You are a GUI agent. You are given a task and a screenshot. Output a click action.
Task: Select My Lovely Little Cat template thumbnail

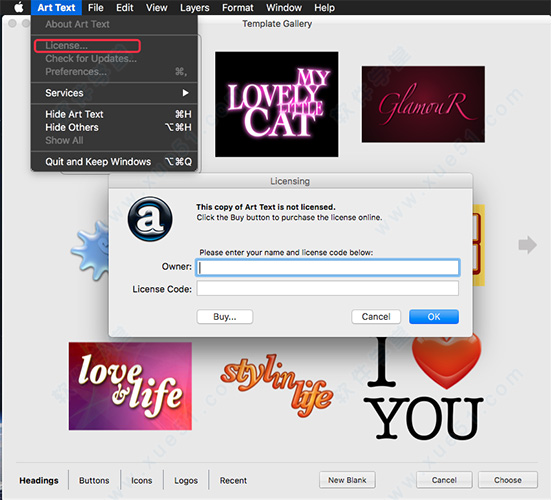tap(277, 104)
